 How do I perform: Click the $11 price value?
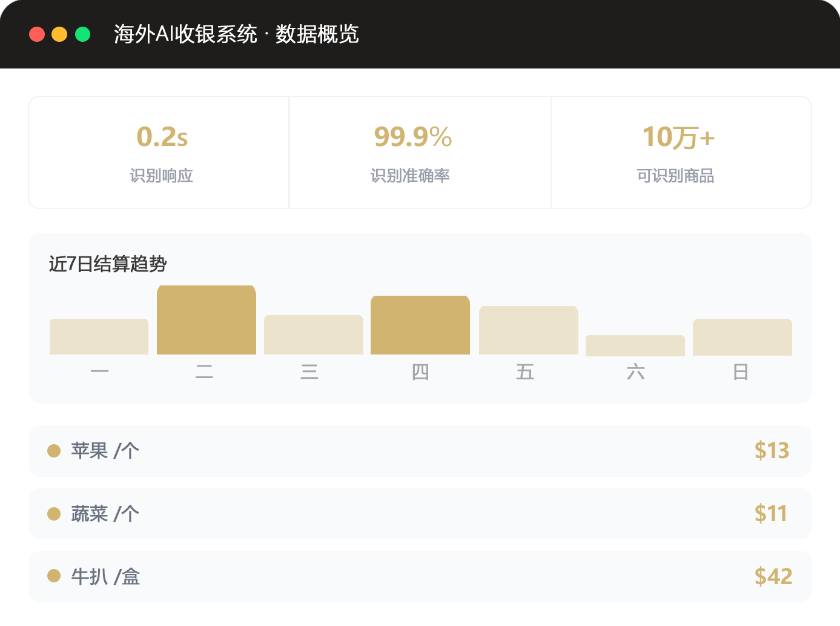(771, 514)
